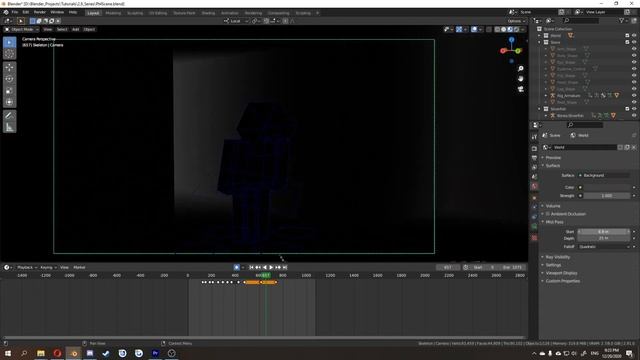Screen dimensions: 640x360
Task: Toggle visibility of the Steve collection
Action: coord(634,42)
